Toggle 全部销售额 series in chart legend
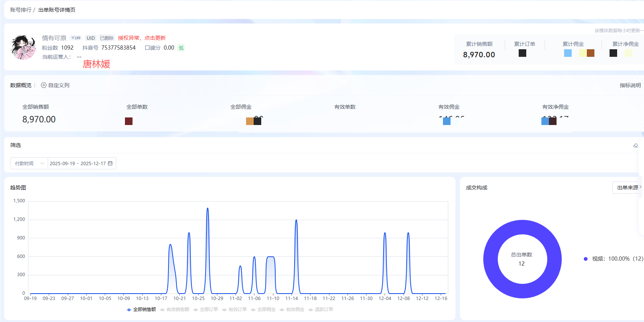This screenshot has width=644, height=322. point(141,309)
